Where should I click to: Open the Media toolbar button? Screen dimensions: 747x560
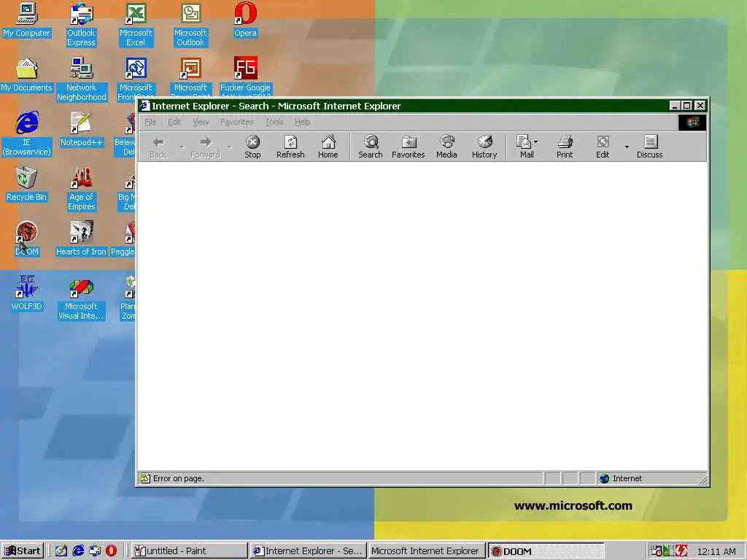446,147
